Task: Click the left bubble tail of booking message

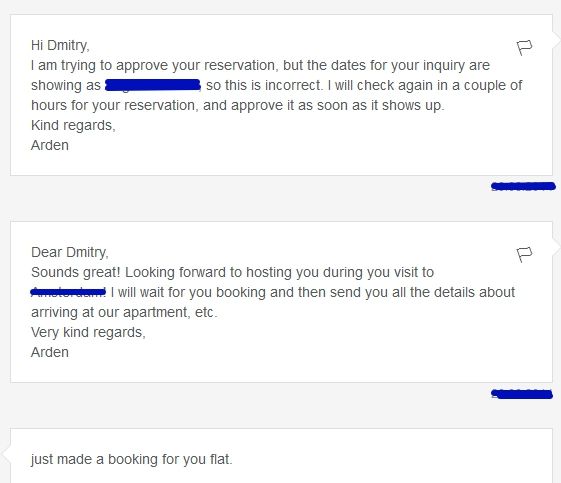Action: (6, 454)
